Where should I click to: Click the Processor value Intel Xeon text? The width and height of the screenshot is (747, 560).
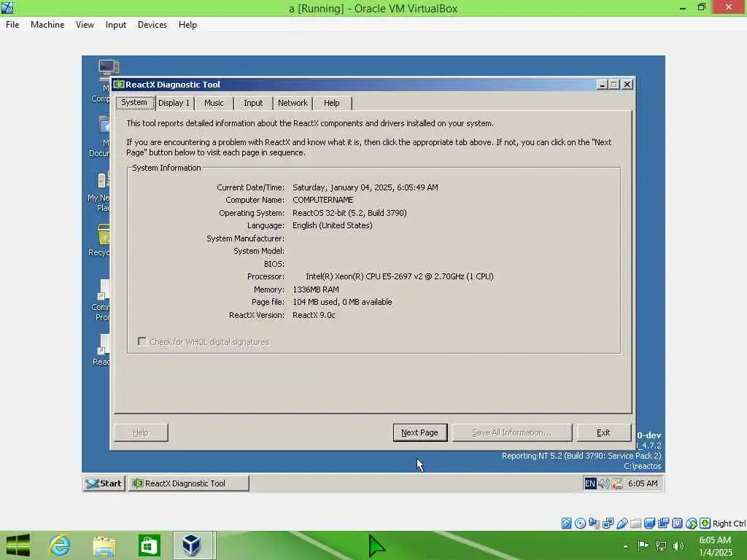pyautogui.click(x=399, y=276)
